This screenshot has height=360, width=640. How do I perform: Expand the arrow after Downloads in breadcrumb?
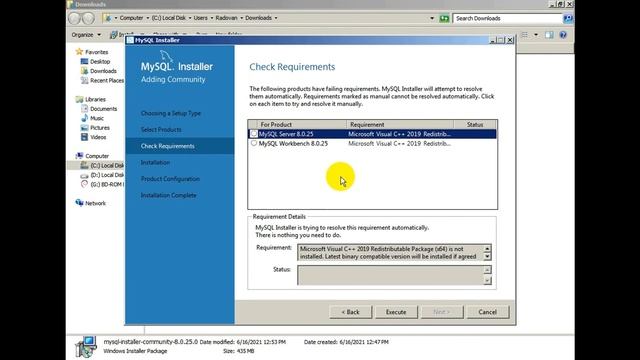click(276, 18)
